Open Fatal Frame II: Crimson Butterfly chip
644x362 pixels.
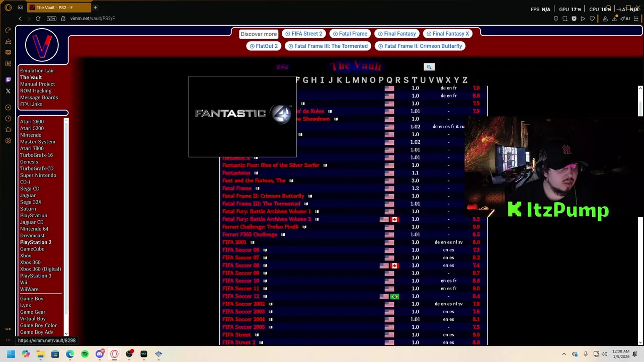tap(420, 46)
